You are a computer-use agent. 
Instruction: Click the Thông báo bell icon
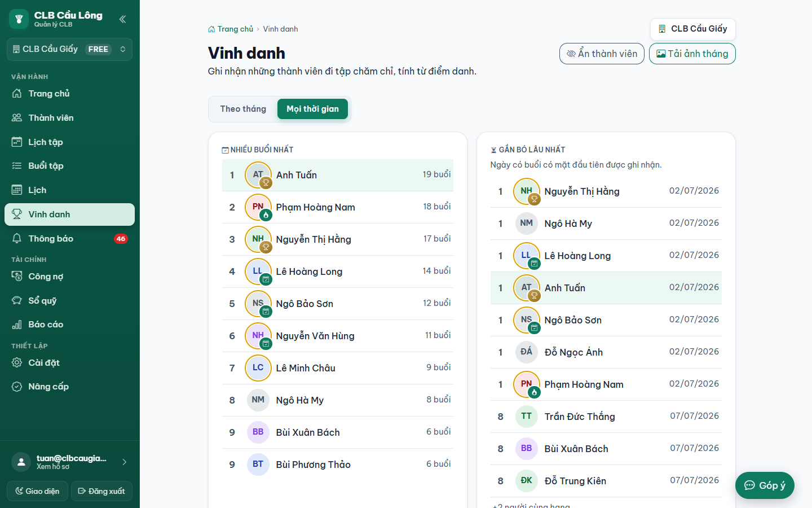(x=17, y=239)
